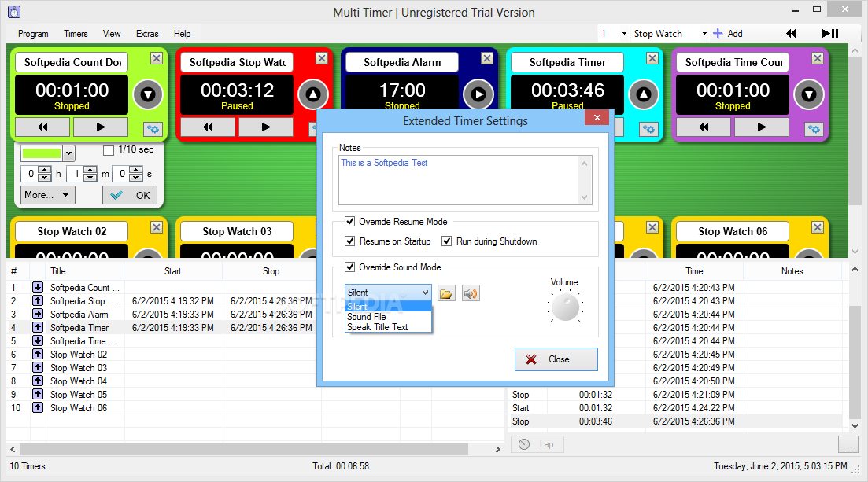Open the timer count dropdown showing 1
This screenshot has height=482, width=868.
click(x=624, y=34)
